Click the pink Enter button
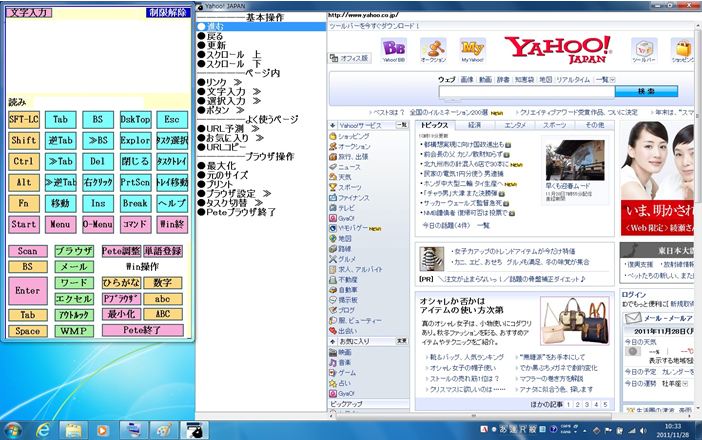The height and width of the screenshot is (440, 702). point(28,291)
